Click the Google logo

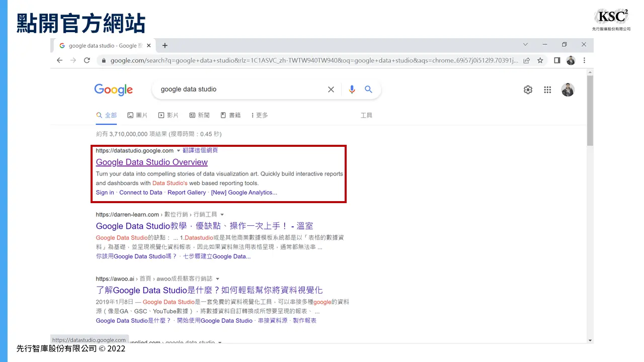click(x=114, y=89)
